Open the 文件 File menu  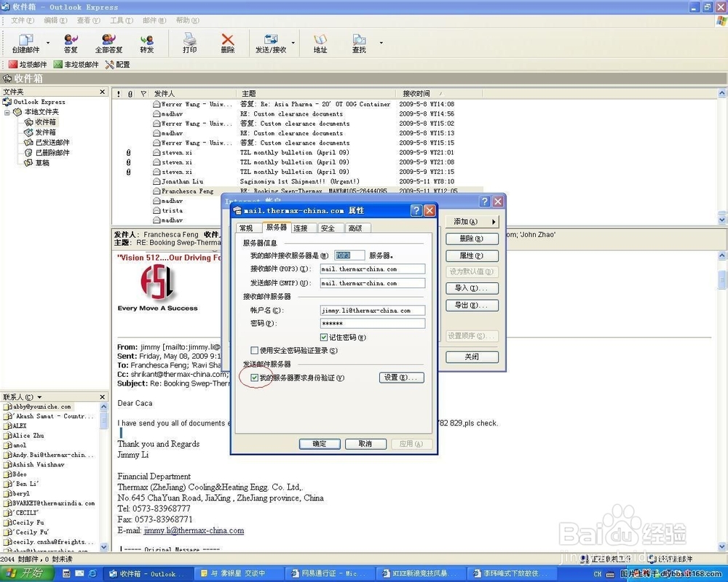23,20
